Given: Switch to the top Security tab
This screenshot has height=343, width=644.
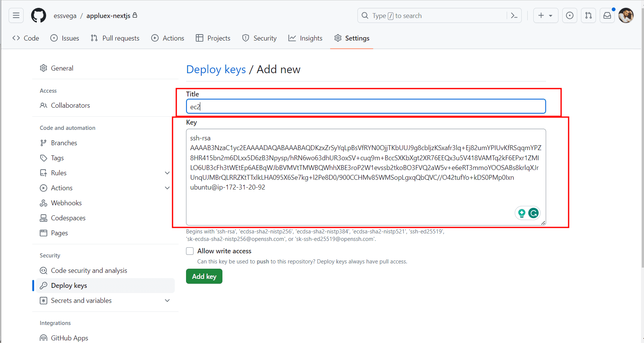Looking at the screenshot, I should (x=260, y=38).
